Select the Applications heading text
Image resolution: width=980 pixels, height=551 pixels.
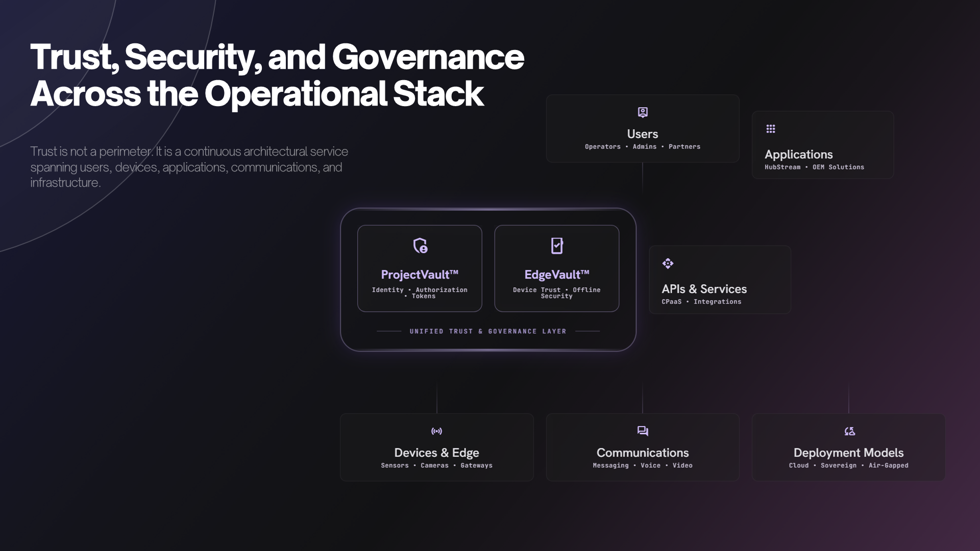(799, 155)
